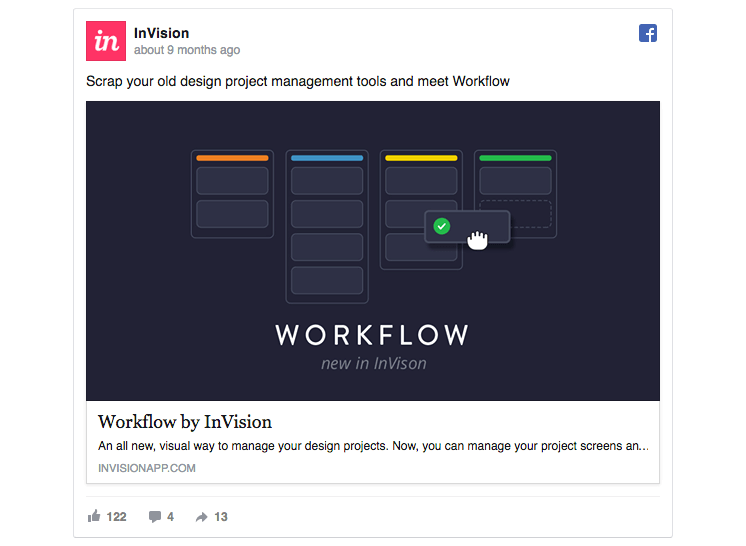746x546 pixels.
Task: Click the white hand cursor graphic
Action: click(x=477, y=240)
